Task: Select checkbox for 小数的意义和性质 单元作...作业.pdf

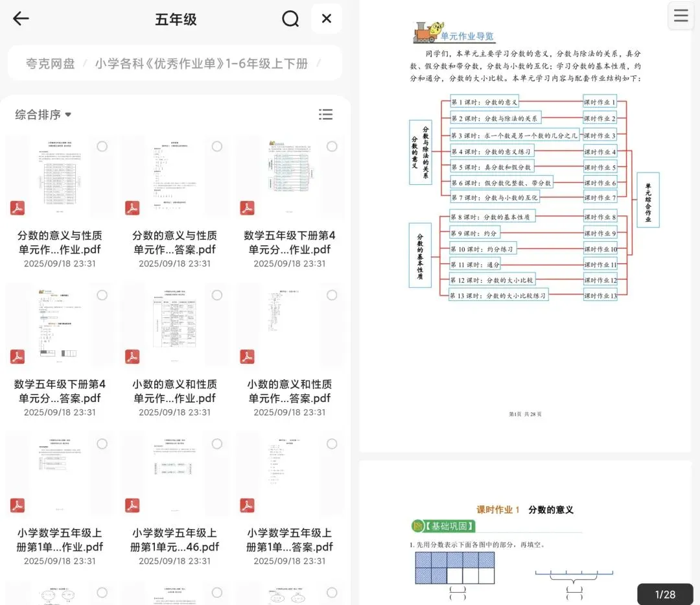Action: click(x=217, y=295)
